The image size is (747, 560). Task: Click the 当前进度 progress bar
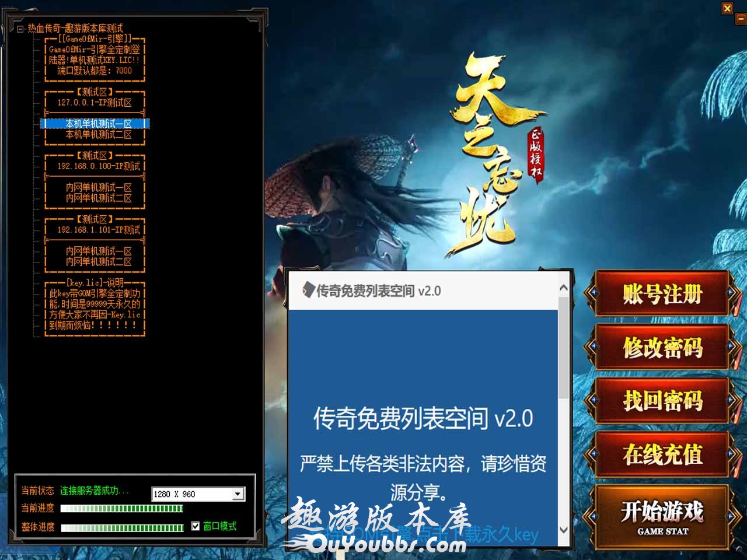(x=122, y=509)
